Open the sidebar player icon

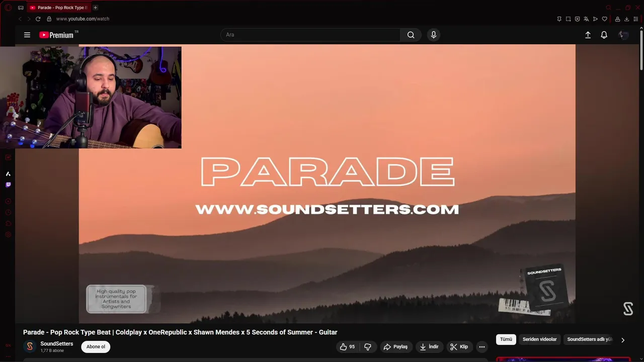tap(8, 201)
